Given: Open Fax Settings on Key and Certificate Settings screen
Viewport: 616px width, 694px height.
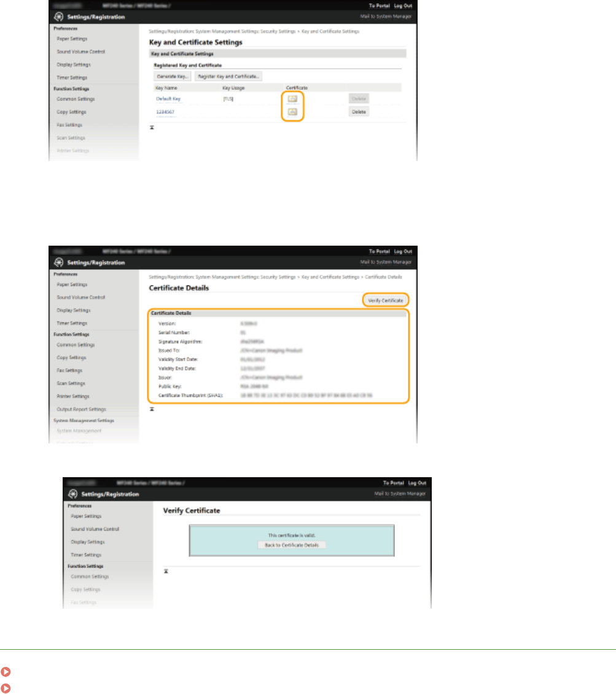Looking at the screenshot, I should click(69, 125).
